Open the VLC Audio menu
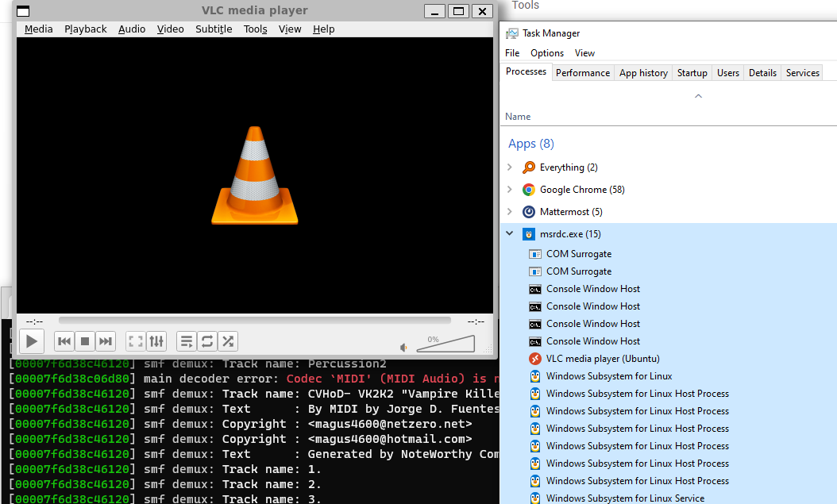This screenshot has width=837, height=504. (132, 29)
